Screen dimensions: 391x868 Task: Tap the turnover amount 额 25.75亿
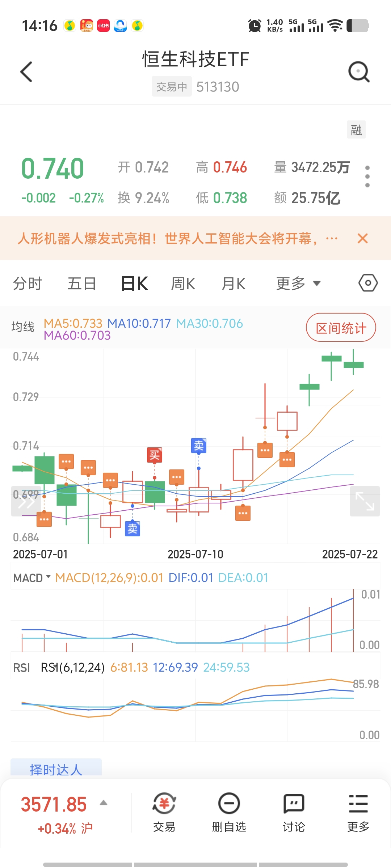[x=307, y=198]
